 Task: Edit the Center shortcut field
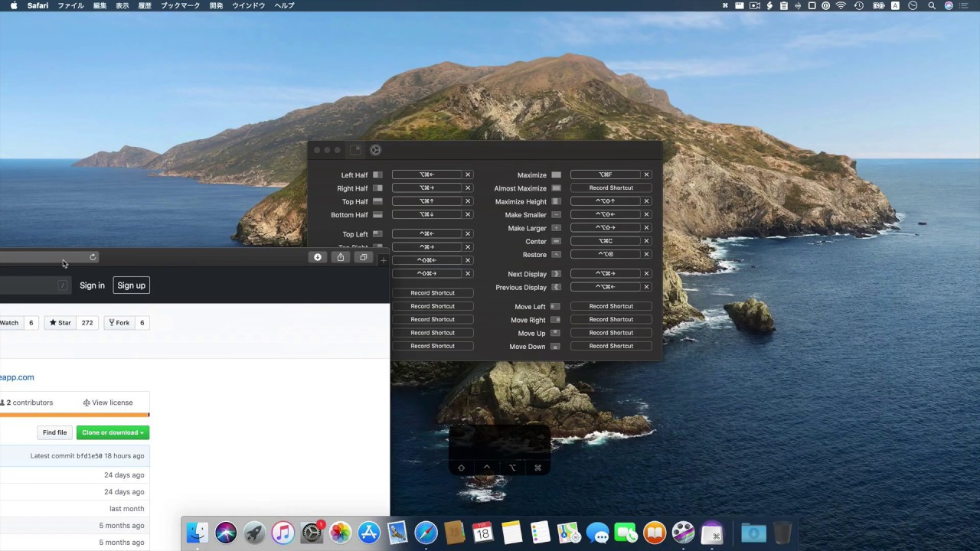[605, 241]
